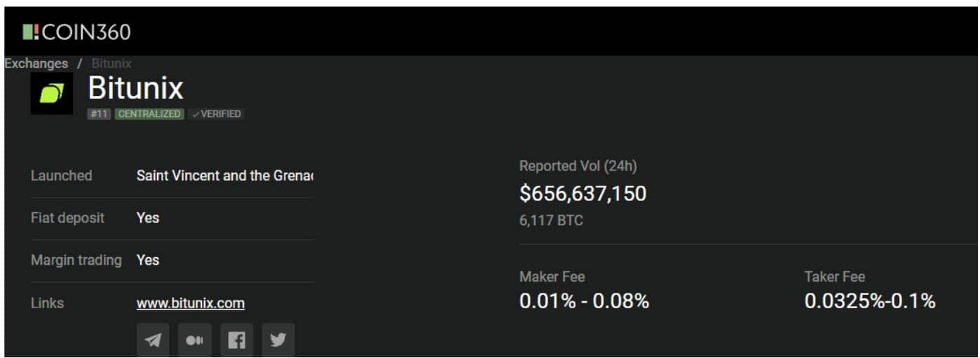This screenshot has height=358, width=980.
Task: Click the Reported Vol (24h) label
Action: click(578, 166)
